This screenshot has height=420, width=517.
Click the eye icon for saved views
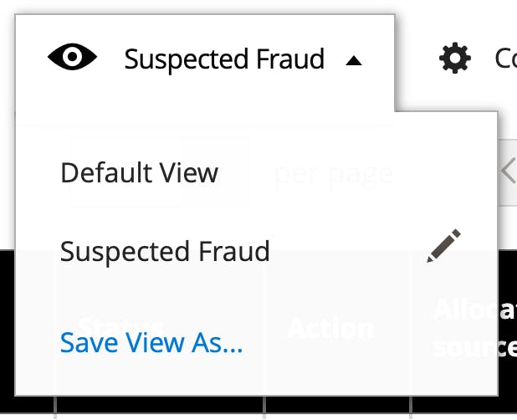[x=72, y=57]
